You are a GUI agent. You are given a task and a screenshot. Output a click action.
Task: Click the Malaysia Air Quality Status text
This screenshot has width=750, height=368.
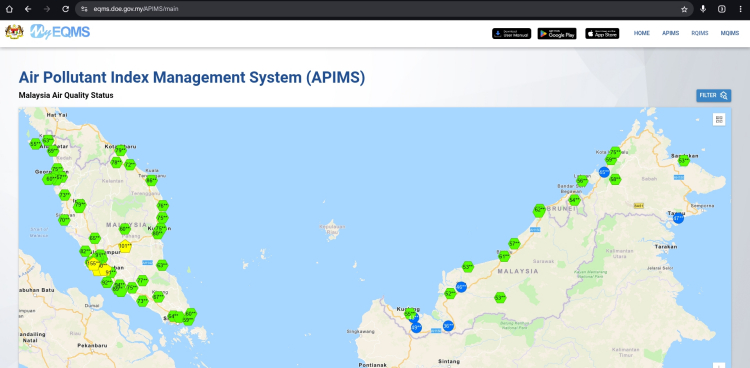tap(66, 95)
